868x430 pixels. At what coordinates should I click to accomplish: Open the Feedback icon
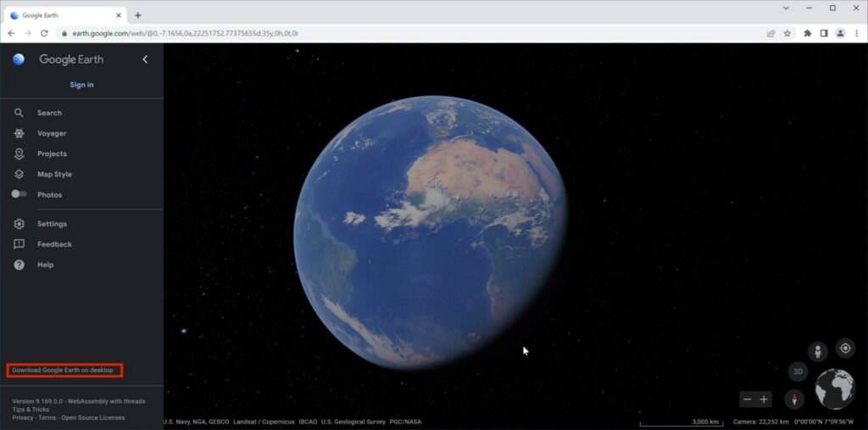[x=19, y=244]
